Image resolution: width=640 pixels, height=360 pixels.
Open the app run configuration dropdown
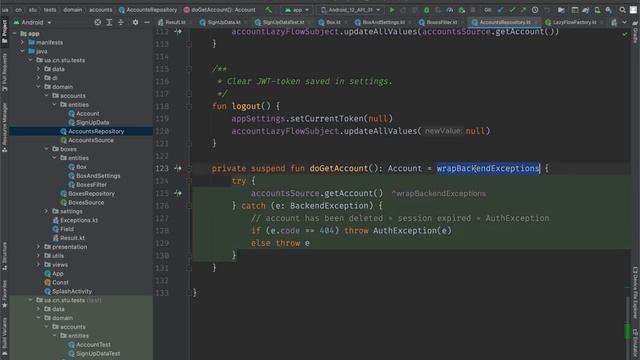[x=297, y=10]
